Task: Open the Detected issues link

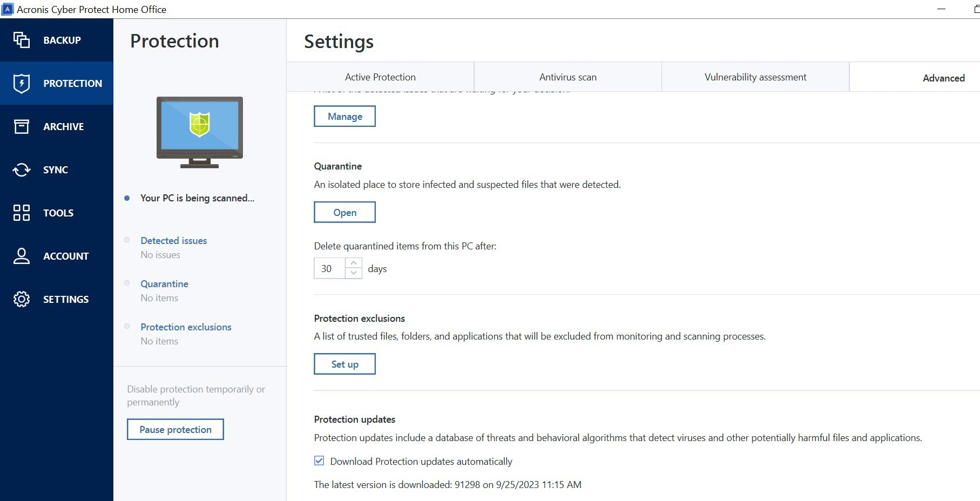Action: pyautogui.click(x=173, y=241)
